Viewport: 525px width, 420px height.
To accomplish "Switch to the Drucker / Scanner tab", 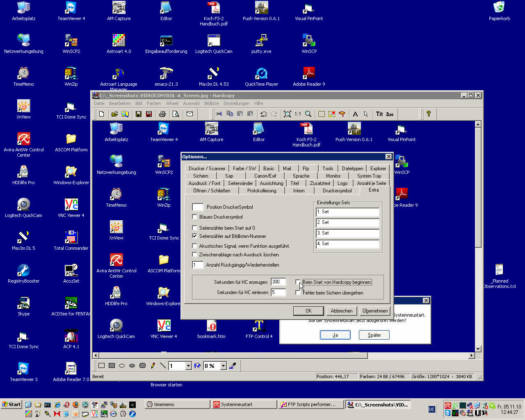I will 207,169.
